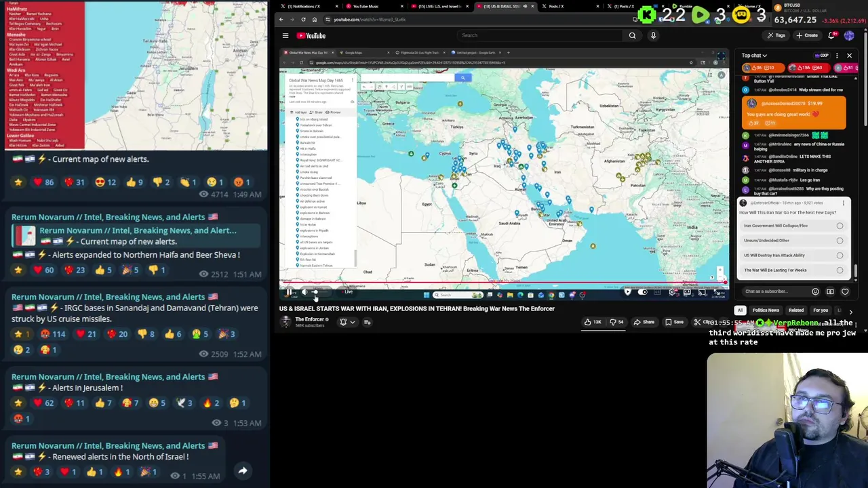Share the video with the Share button
This screenshot has height=488, width=868.
pos(644,322)
